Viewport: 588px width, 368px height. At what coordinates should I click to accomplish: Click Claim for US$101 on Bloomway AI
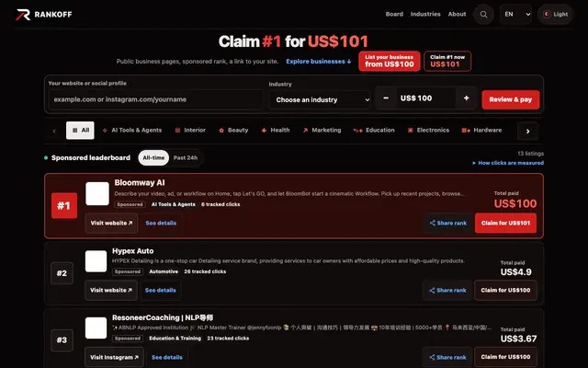pos(505,223)
